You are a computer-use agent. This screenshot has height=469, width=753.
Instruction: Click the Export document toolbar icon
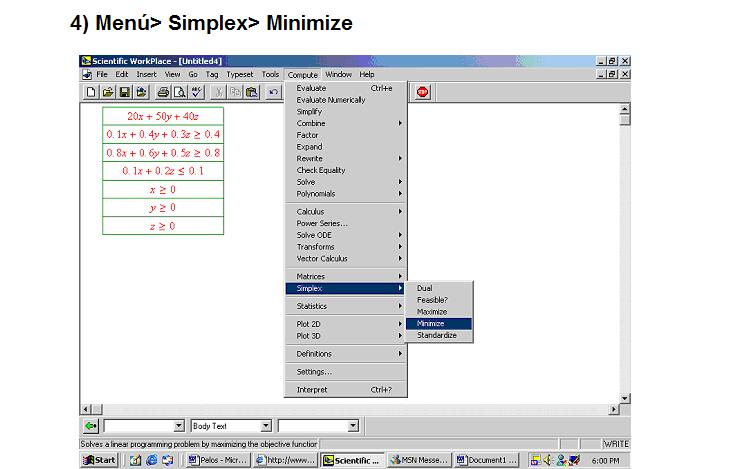click(x=141, y=92)
